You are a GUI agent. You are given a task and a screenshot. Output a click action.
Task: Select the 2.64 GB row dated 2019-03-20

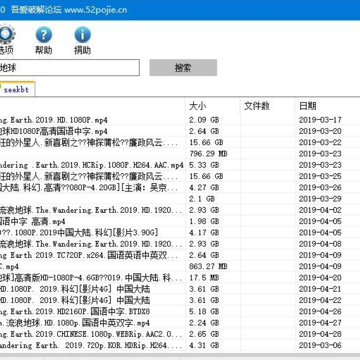pyautogui.click(x=180, y=131)
